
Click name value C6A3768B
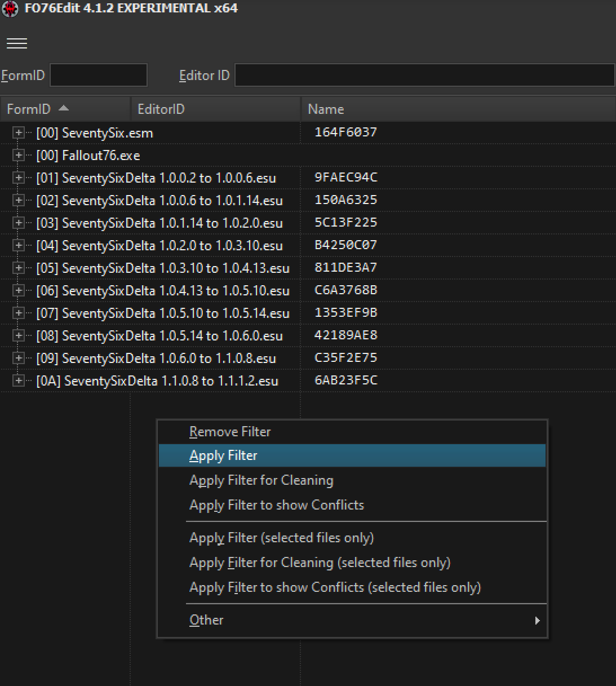point(345,290)
